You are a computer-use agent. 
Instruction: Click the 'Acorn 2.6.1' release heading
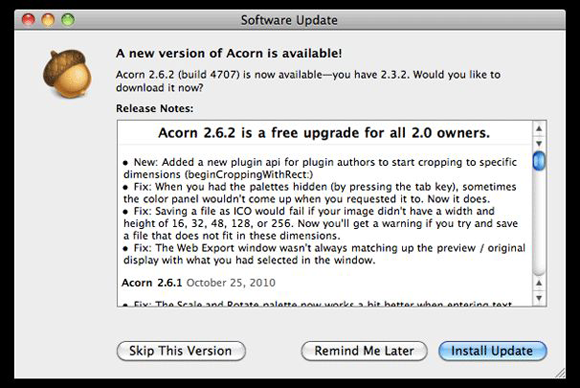[152, 283]
